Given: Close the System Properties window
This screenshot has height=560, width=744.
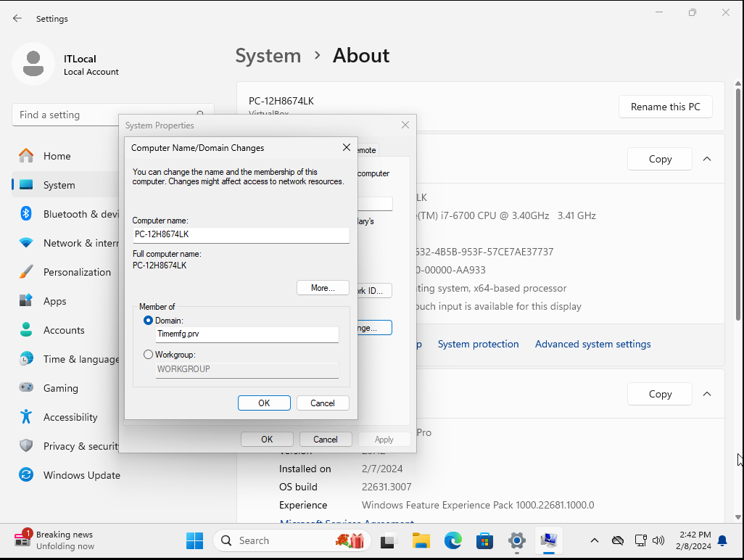Looking at the screenshot, I should 405,125.
